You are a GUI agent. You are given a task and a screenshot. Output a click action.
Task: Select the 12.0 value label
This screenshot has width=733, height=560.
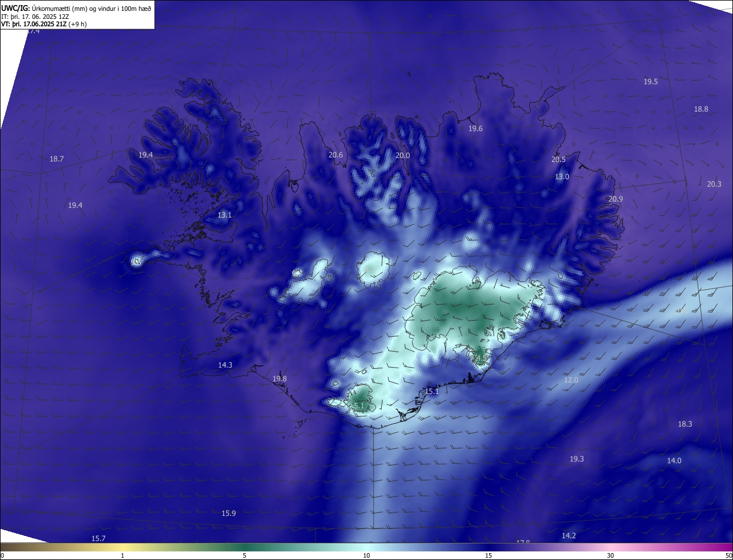coord(571,380)
